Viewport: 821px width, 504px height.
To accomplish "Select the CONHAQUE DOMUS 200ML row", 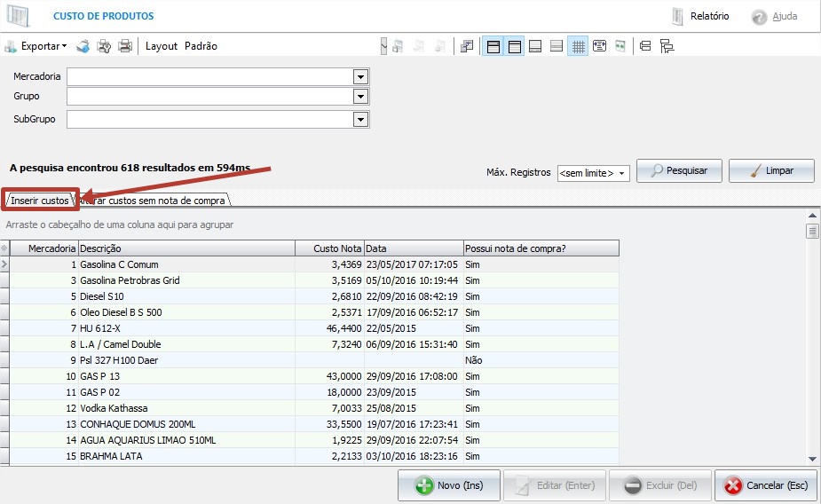I will click(x=314, y=424).
